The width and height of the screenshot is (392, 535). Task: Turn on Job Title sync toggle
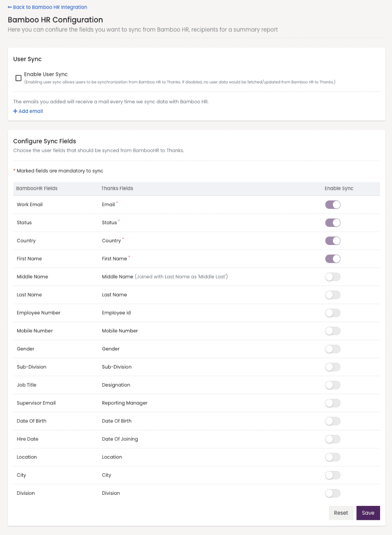click(x=333, y=385)
